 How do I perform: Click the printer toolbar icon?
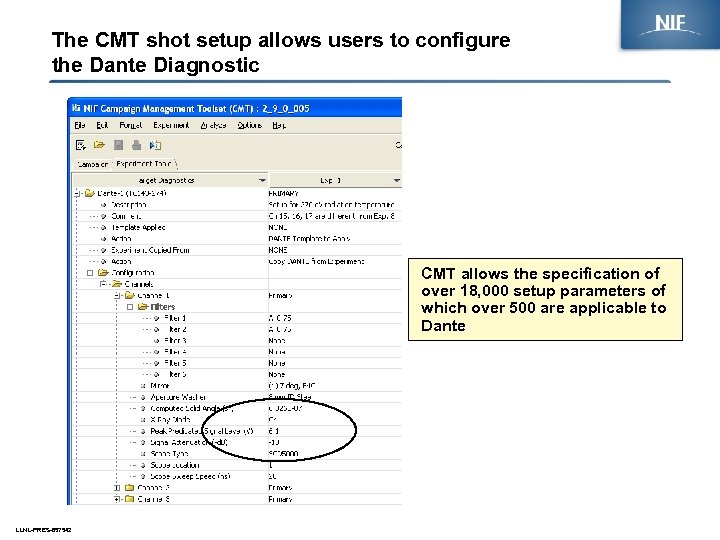coord(136,145)
